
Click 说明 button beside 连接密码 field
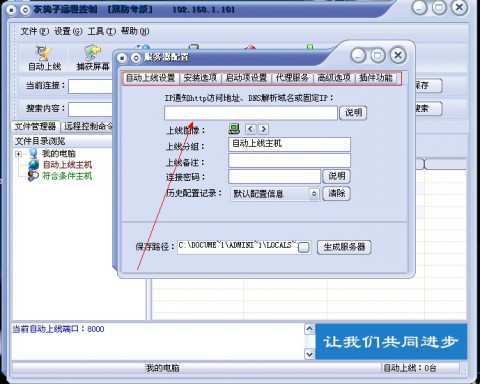[336, 176]
